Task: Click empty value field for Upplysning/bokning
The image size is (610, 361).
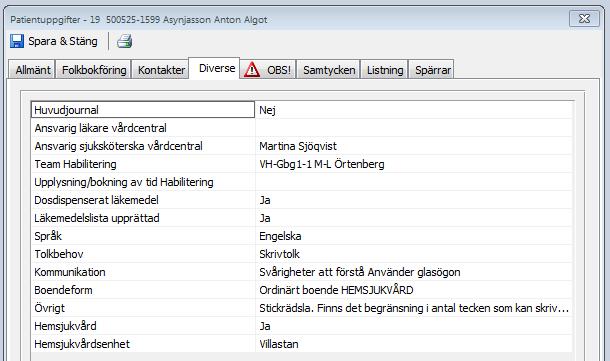Action: click(x=414, y=182)
